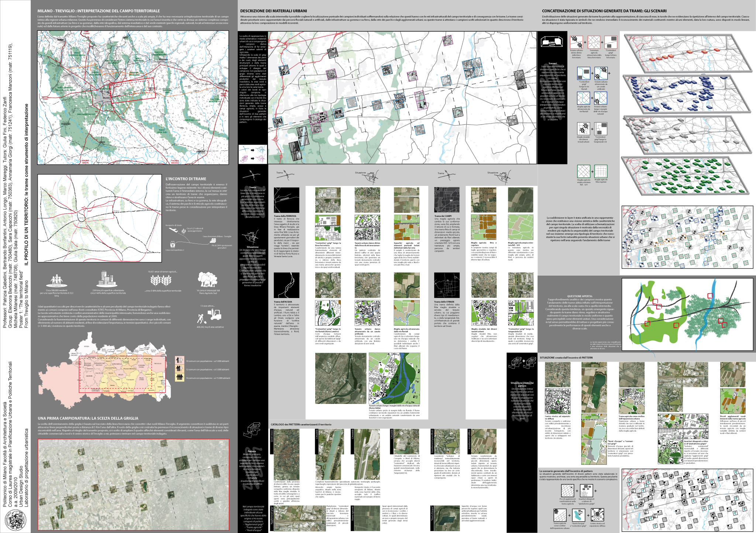The width and height of the screenshot is (756, 533).
Task: Click the pink legend swatch for 10 comuni
Action: coord(179,360)
